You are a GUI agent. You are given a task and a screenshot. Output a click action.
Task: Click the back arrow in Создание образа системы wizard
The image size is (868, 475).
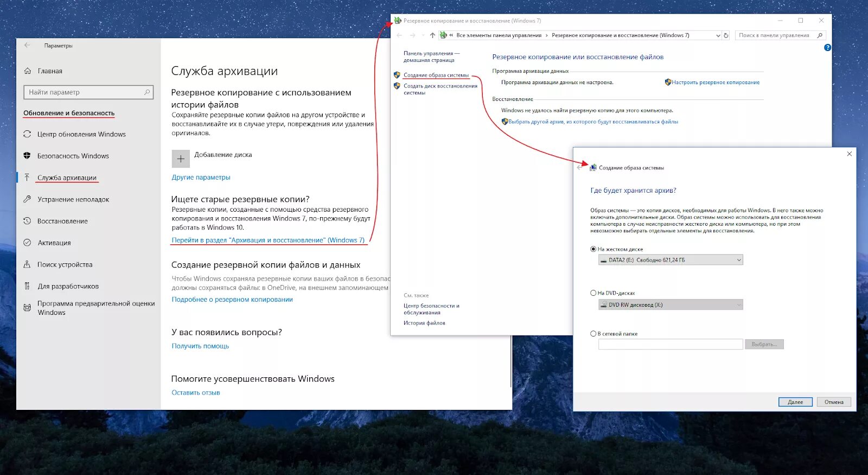point(579,168)
